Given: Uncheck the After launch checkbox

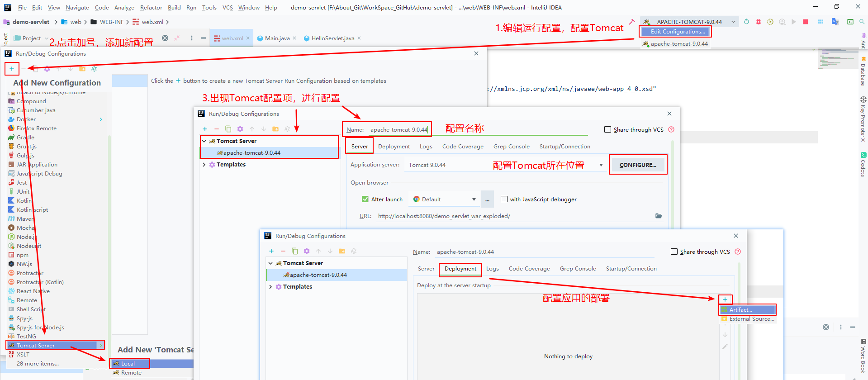Looking at the screenshot, I should point(365,199).
